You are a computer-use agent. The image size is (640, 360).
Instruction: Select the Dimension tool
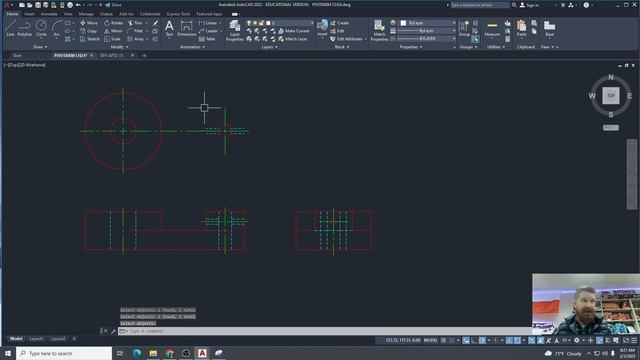187,28
